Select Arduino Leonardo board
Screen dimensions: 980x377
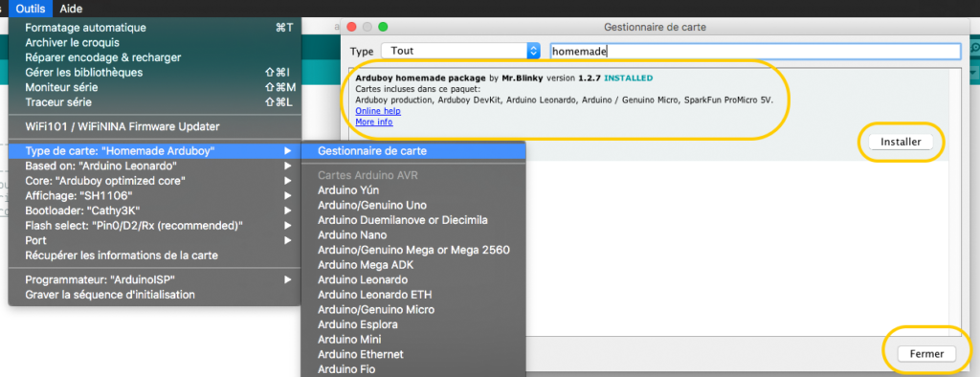[413, 279]
